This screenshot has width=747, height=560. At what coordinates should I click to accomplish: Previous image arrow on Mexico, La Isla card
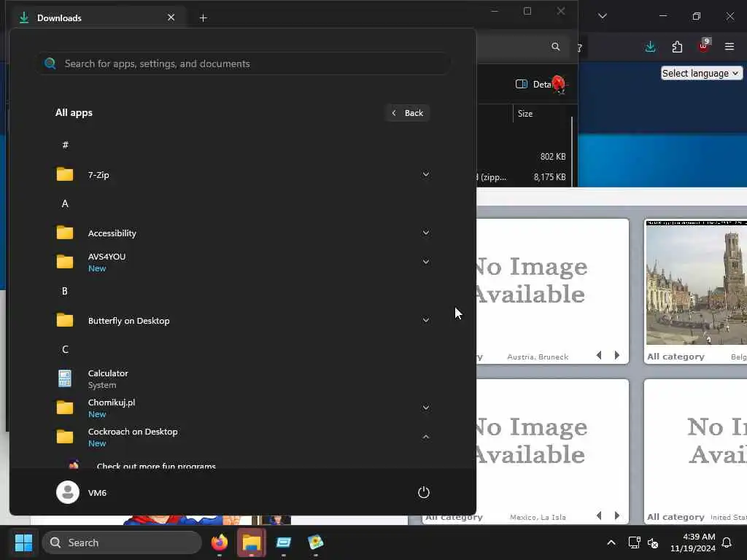600,516
